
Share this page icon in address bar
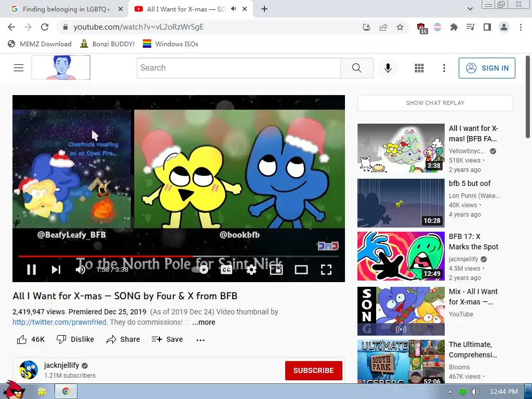point(383,27)
